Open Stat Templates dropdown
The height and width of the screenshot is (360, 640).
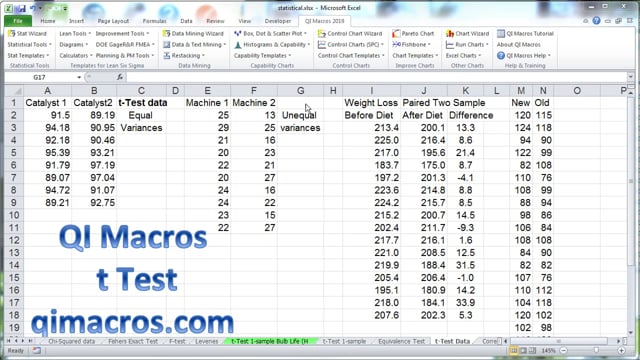[28, 56]
